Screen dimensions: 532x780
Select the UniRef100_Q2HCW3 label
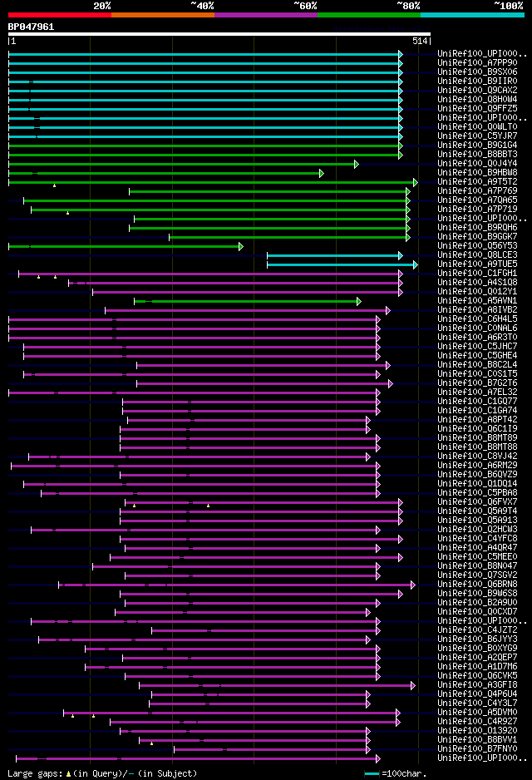pos(477,529)
